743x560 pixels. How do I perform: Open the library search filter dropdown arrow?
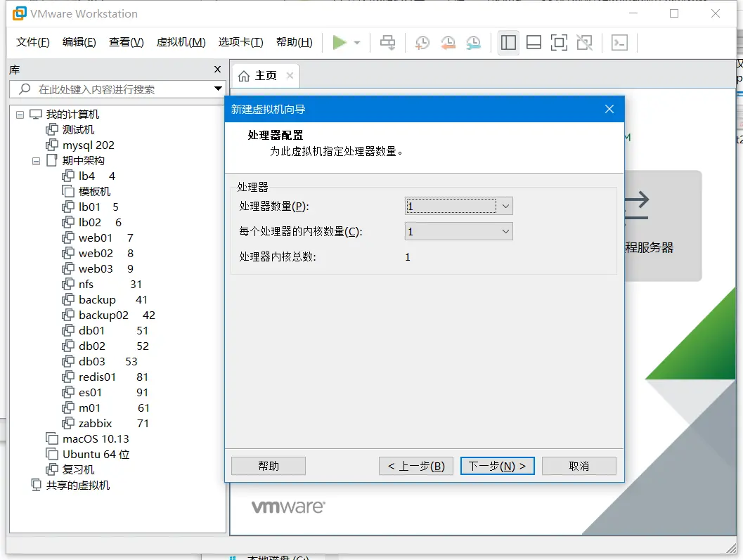point(218,89)
